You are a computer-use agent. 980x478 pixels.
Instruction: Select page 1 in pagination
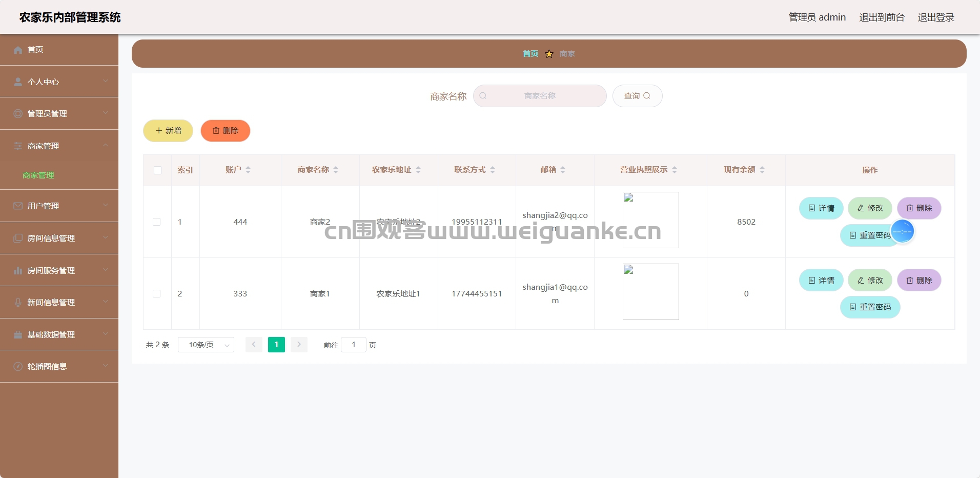[x=276, y=345]
